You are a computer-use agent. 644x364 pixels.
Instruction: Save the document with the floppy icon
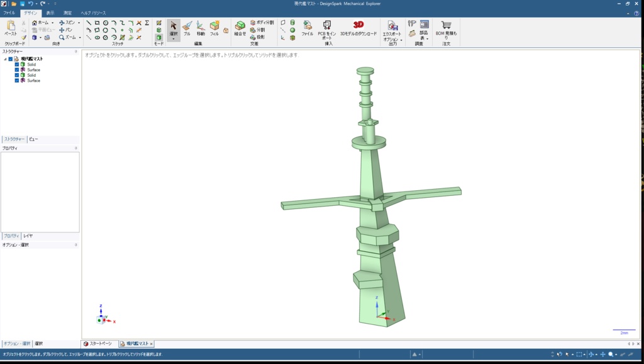[x=22, y=4]
